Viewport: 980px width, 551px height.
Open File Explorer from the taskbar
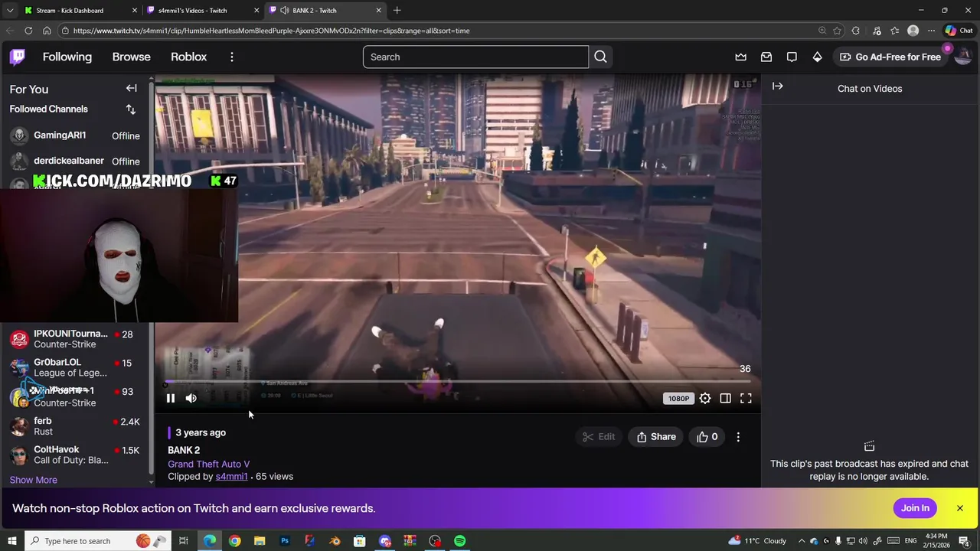coord(260,541)
